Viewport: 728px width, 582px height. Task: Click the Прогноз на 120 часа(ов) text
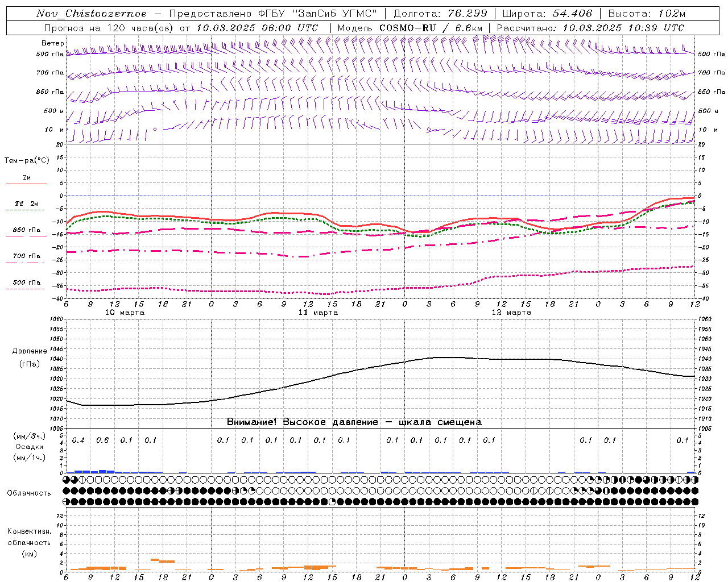click(x=110, y=28)
